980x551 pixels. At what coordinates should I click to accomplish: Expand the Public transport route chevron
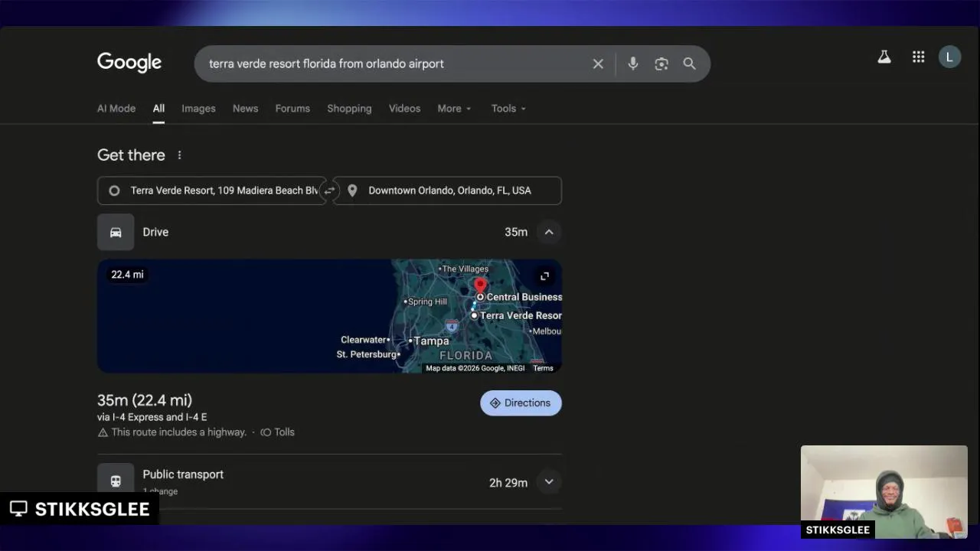(549, 481)
